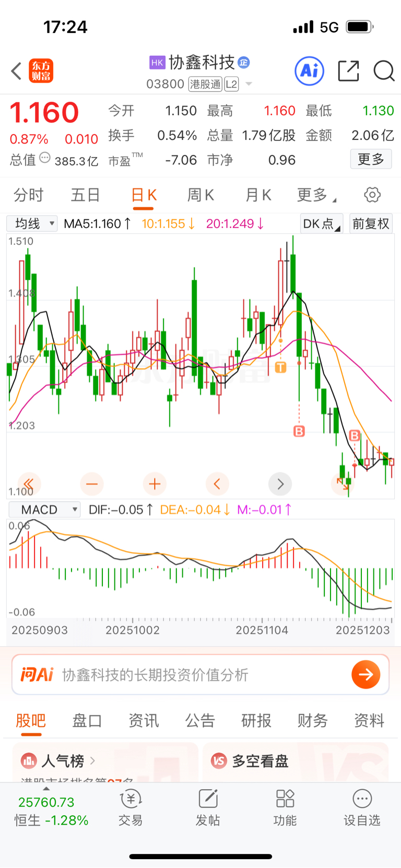
Task: Tap the HK market tag
Action: click(x=157, y=63)
